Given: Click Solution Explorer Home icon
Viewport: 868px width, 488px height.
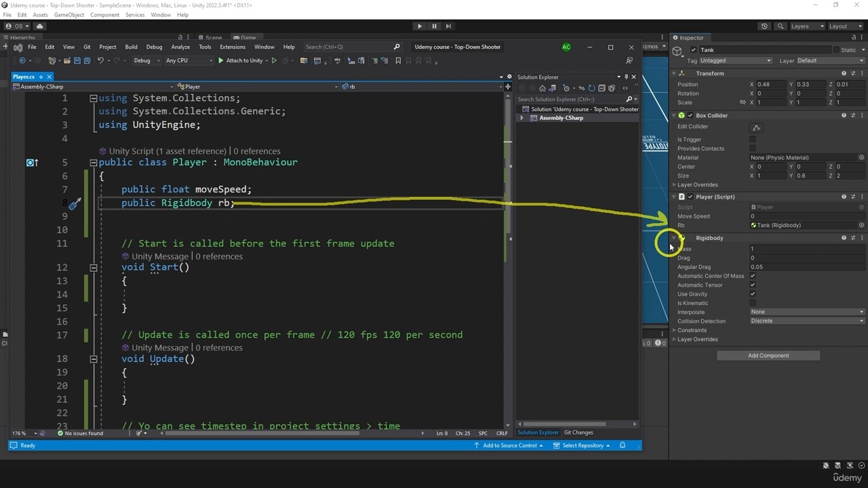Looking at the screenshot, I should click(x=542, y=88).
